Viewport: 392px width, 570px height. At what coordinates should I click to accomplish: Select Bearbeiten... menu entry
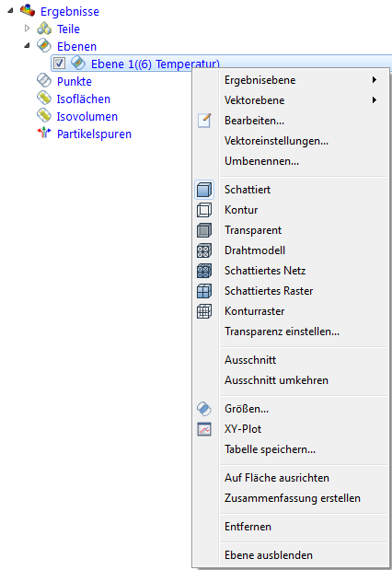(291, 121)
